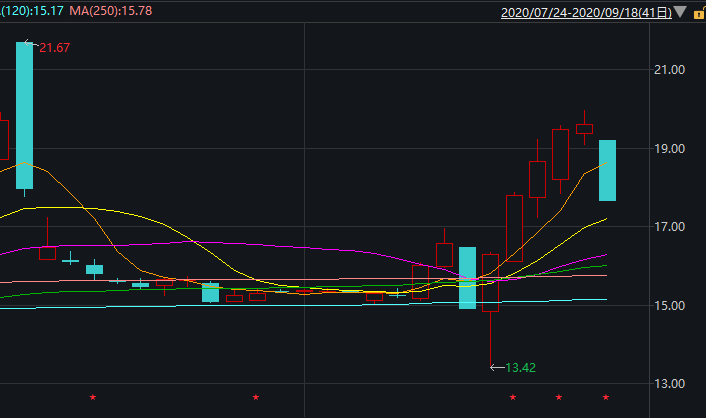Viewport: 706px width, 418px height.
Task: Click the second red star marker from left
Action: [x=256, y=397]
